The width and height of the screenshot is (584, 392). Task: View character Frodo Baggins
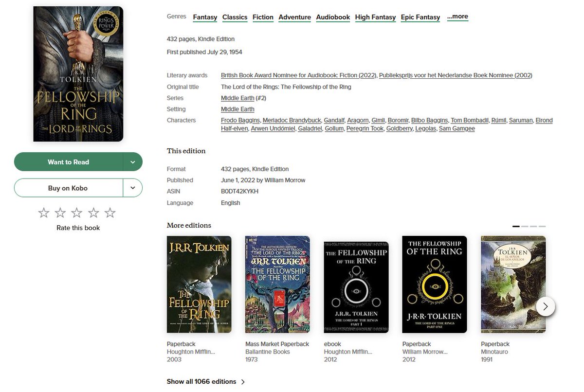(x=240, y=121)
